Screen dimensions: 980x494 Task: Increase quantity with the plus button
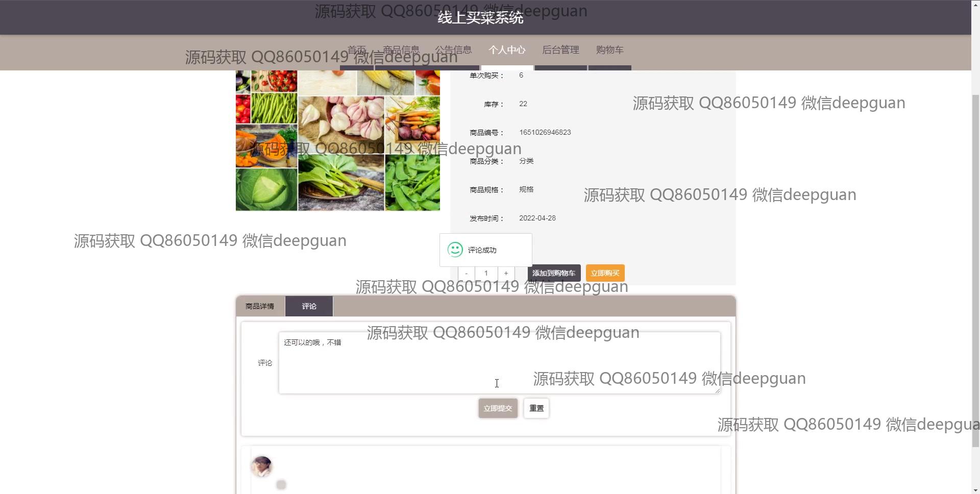506,273
